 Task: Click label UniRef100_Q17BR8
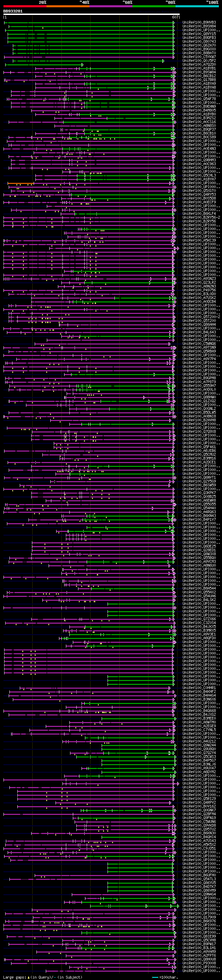coord(199,80)
